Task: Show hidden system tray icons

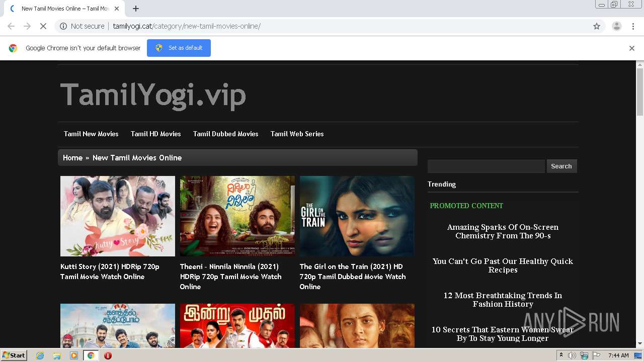Action: coord(561,355)
